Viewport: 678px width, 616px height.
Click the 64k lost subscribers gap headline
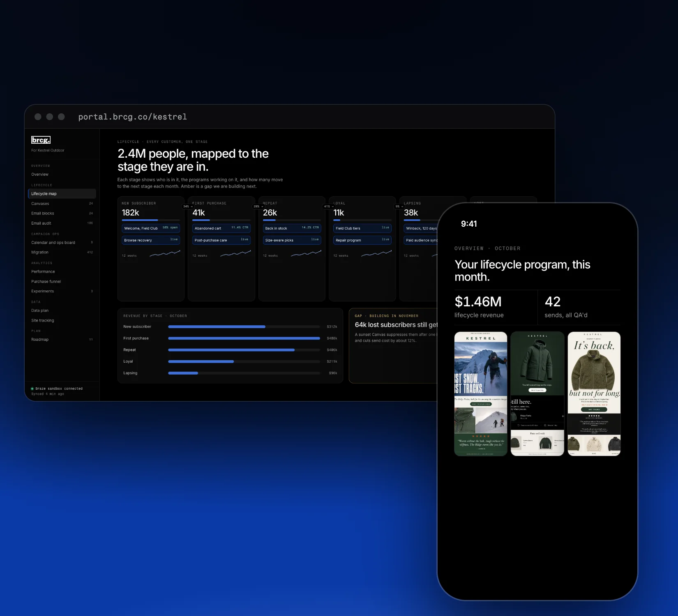pos(396,325)
